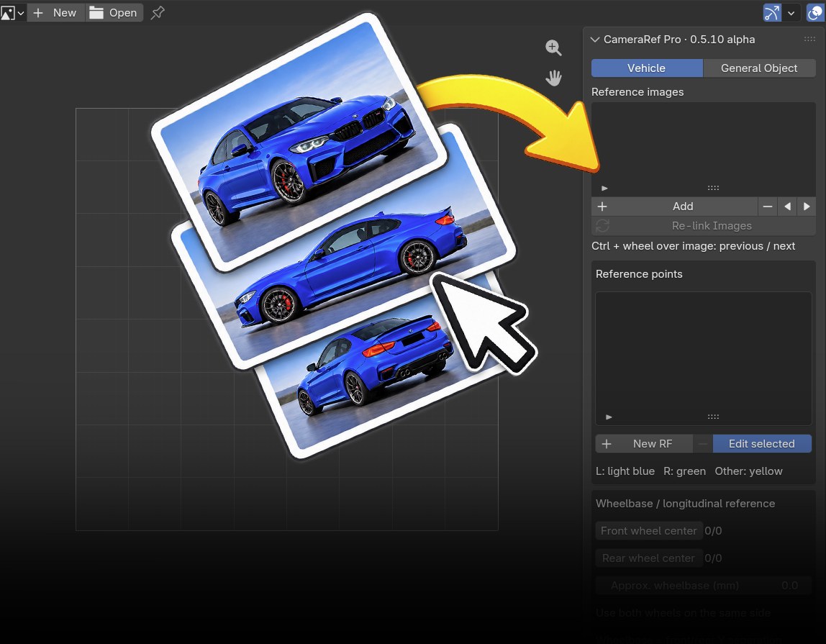Open the gizmo options dropdown arrow
Screen dimensions: 826x644
pos(791,13)
